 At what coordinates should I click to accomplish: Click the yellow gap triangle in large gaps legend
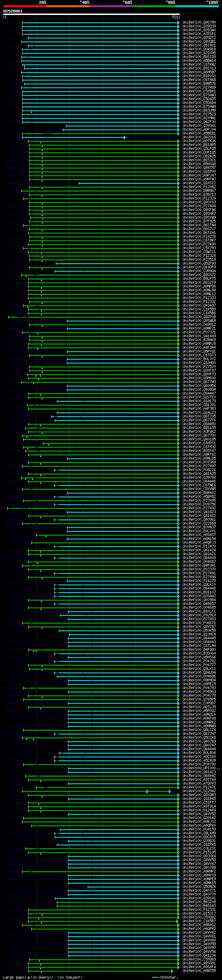tap(28, 977)
